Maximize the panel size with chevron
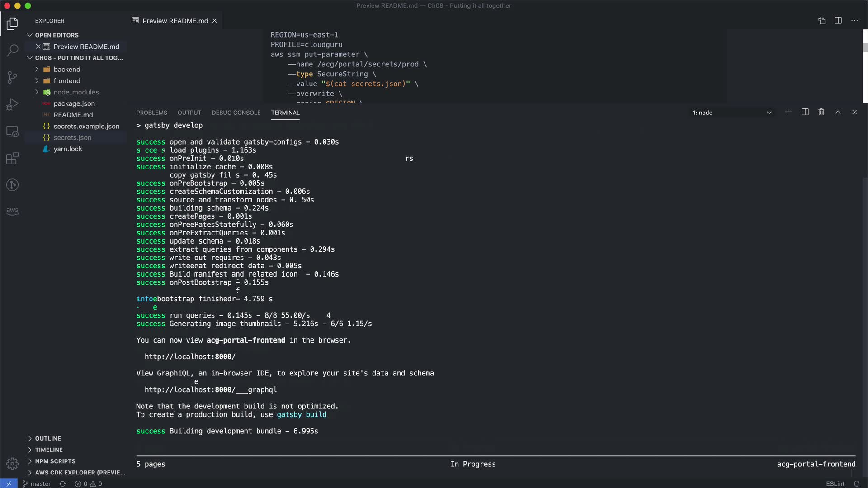The height and width of the screenshot is (488, 868). pyautogui.click(x=838, y=112)
